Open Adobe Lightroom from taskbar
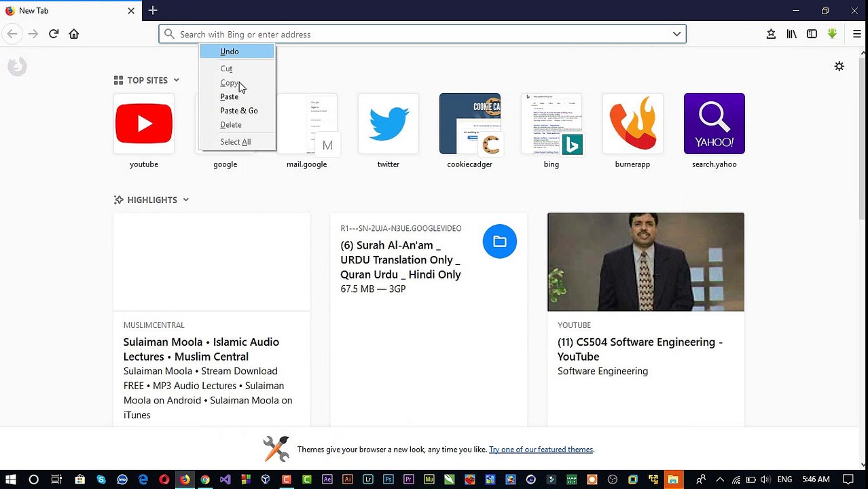Viewport: 868px width, 489px height. coord(367,479)
